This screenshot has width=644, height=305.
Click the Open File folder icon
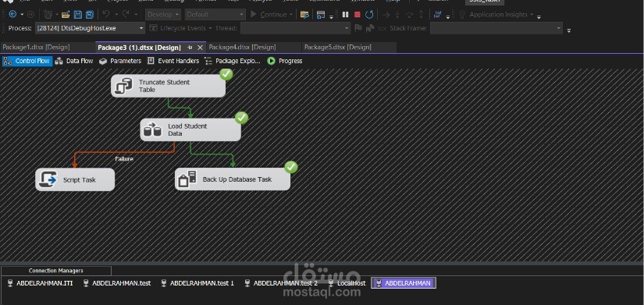[66, 15]
